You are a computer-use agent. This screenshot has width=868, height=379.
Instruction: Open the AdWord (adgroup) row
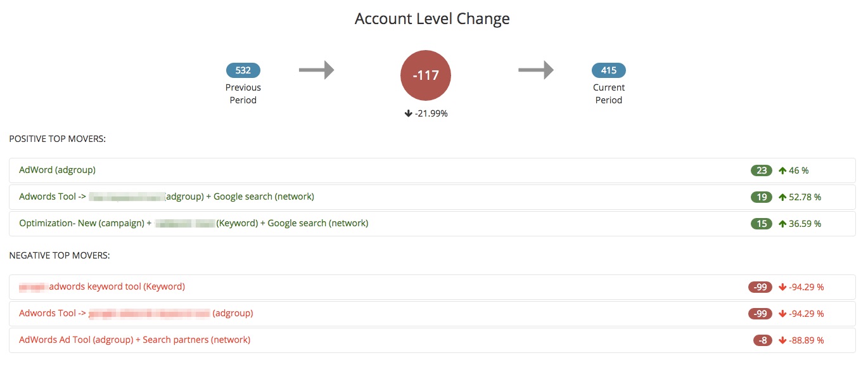433,170
